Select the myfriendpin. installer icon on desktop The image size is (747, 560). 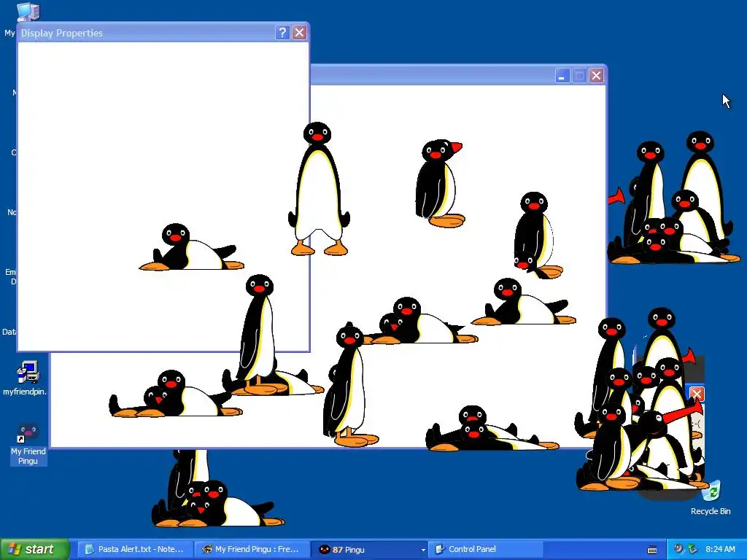tap(26, 378)
